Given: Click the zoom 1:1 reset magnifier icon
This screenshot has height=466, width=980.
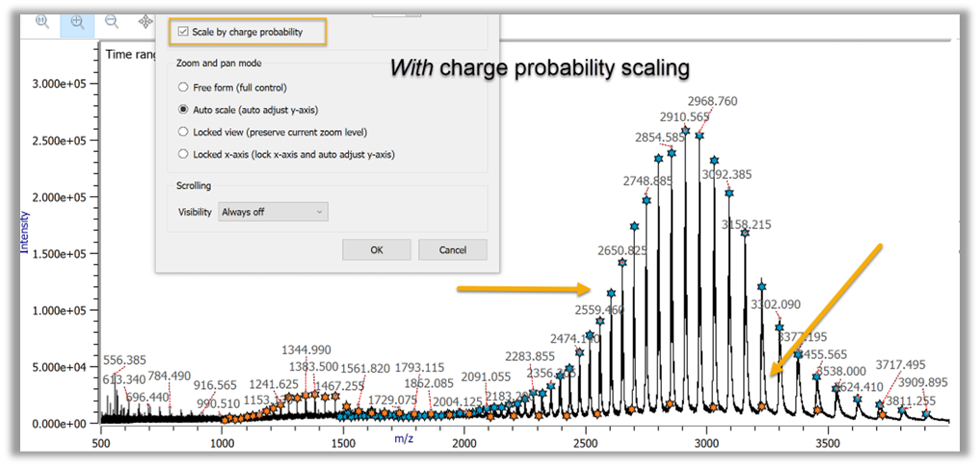Looking at the screenshot, I should [42, 21].
